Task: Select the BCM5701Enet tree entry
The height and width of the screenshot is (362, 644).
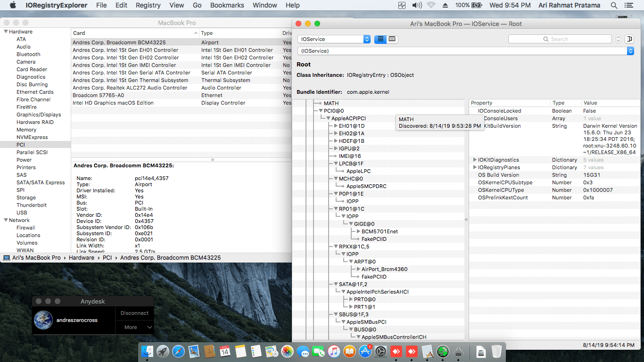Action: tap(380, 231)
